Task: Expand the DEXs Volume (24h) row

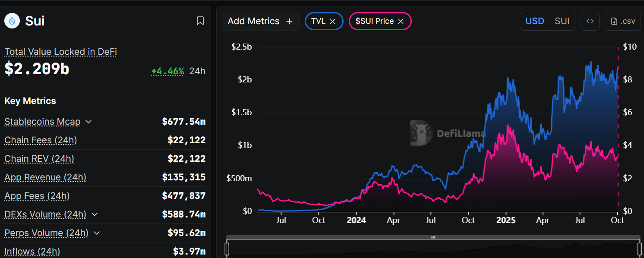Action: click(95, 214)
